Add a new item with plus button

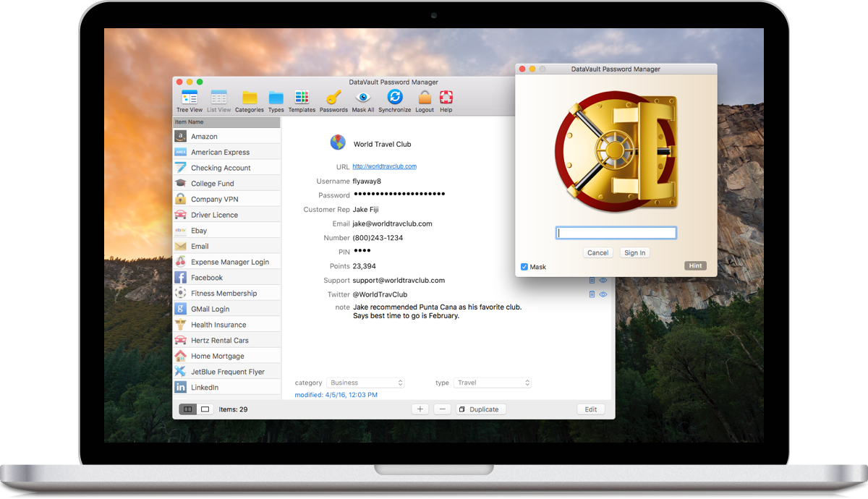[x=420, y=409]
